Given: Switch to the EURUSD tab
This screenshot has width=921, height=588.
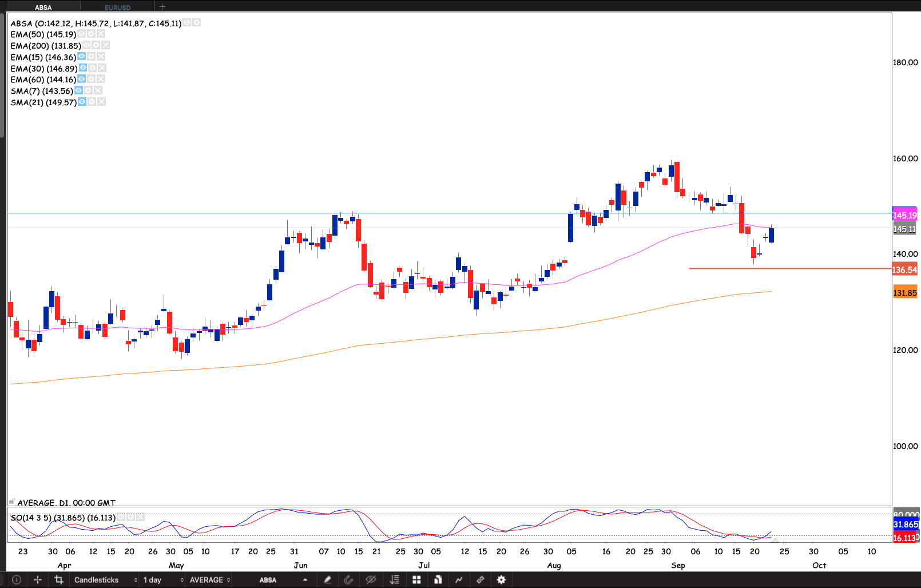Looking at the screenshot, I should pos(118,7).
